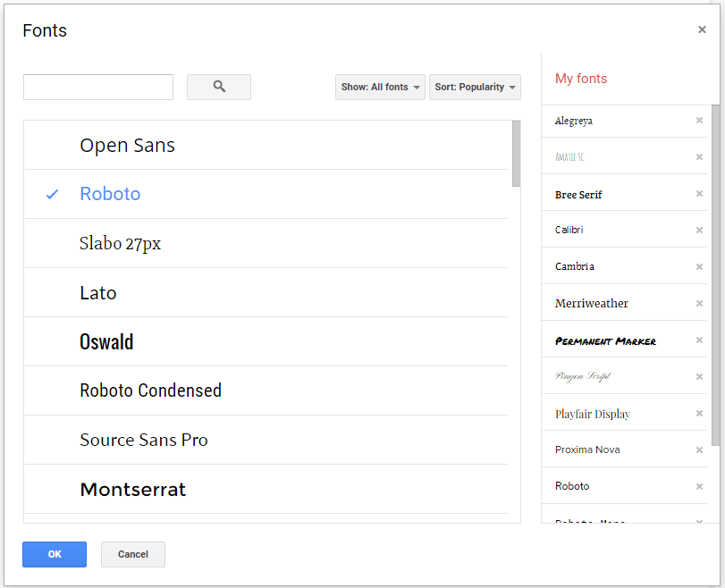The image size is (725, 588).
Task: Deselect Roboto via its checkmark
Action: pos(51,194)
